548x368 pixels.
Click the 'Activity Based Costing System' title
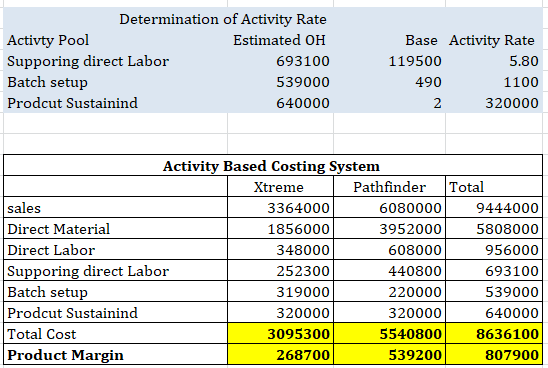click(x=271, y=166)
